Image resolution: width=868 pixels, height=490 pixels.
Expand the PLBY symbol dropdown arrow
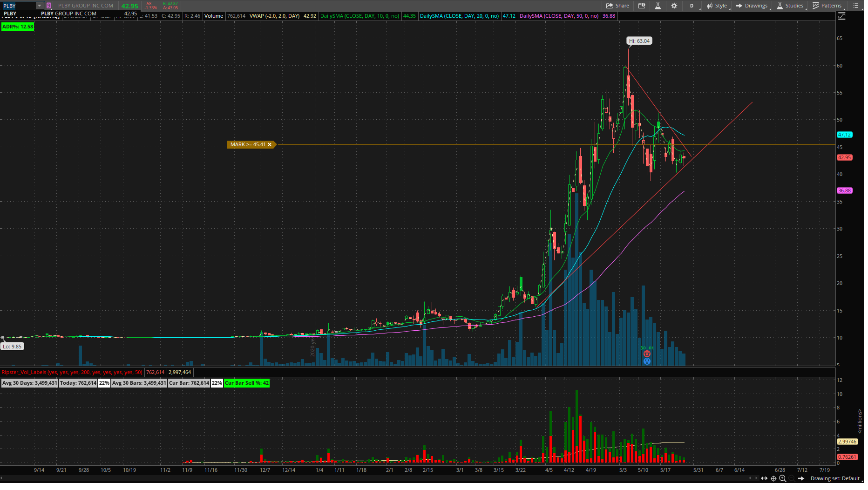coord(40,6)
